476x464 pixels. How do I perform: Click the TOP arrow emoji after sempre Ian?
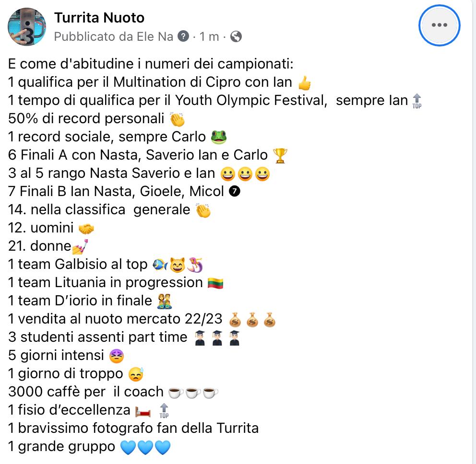tap(417, 101)
